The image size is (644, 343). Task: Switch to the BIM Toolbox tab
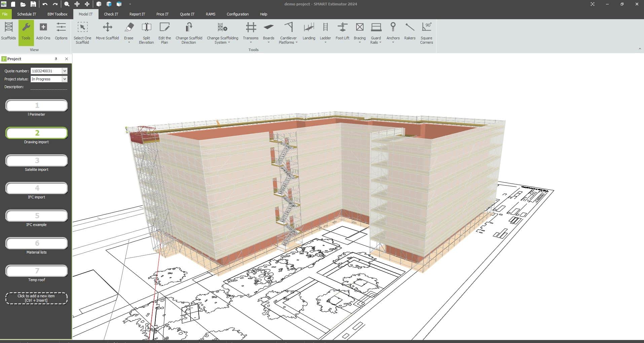pos(57,14)
